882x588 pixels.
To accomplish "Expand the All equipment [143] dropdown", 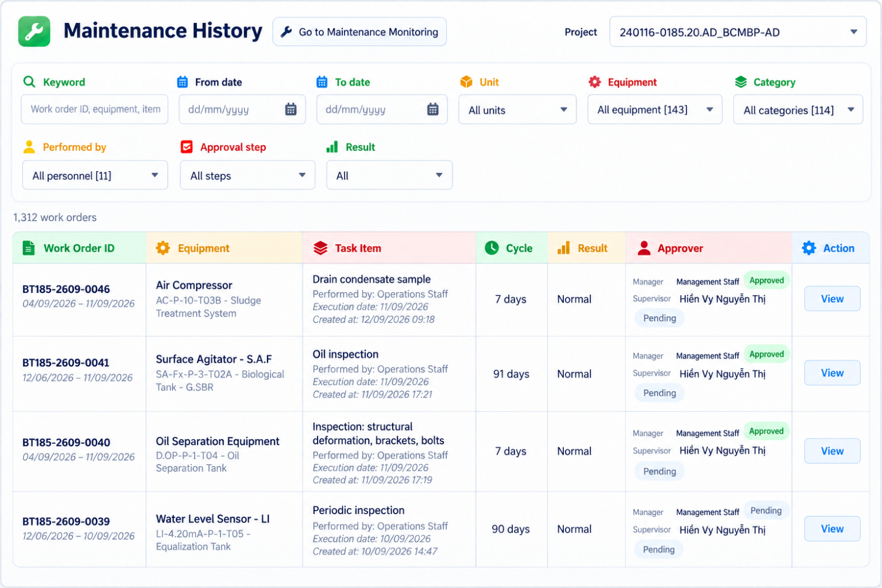I will point(655,109).
